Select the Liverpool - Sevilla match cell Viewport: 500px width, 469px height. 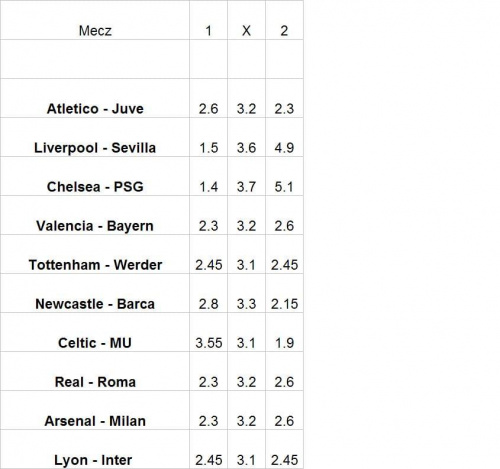(95, 137)
